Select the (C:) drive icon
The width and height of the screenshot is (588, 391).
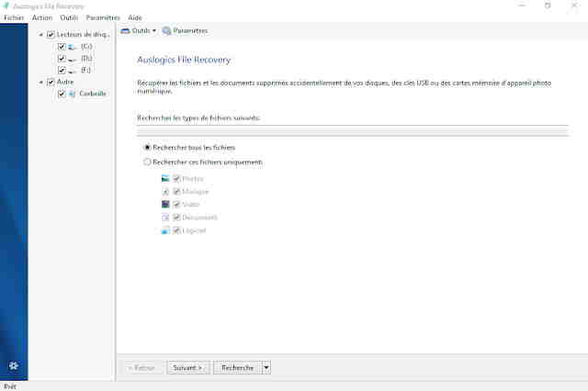coord(73,47)
